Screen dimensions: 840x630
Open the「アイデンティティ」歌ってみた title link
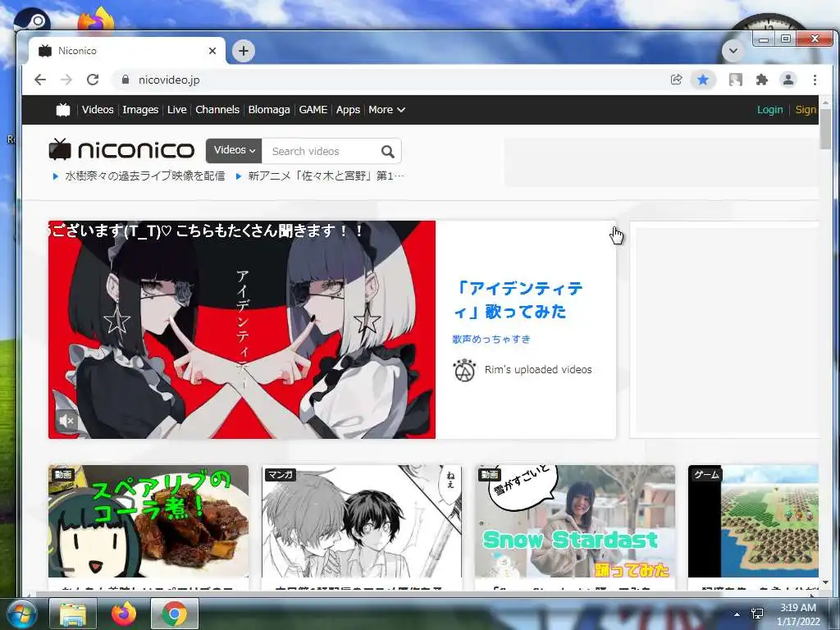pyautogui.click(x=518, y=300)
